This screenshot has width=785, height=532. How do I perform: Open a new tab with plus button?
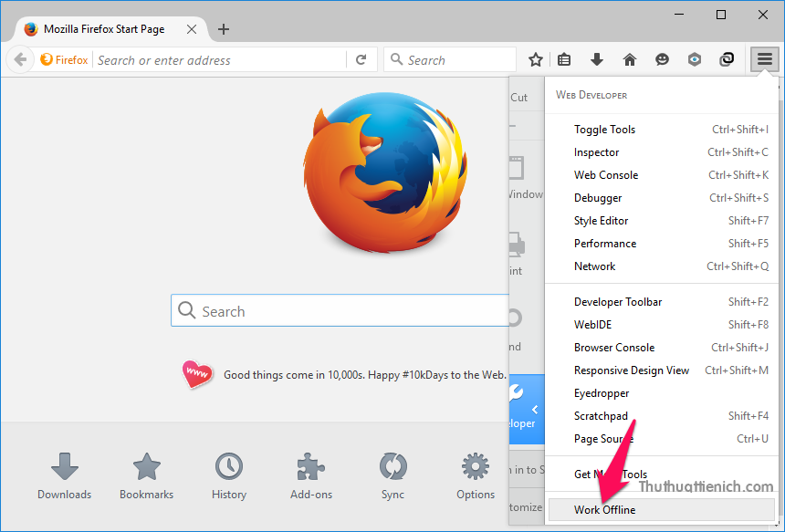(x=224, y=29)
